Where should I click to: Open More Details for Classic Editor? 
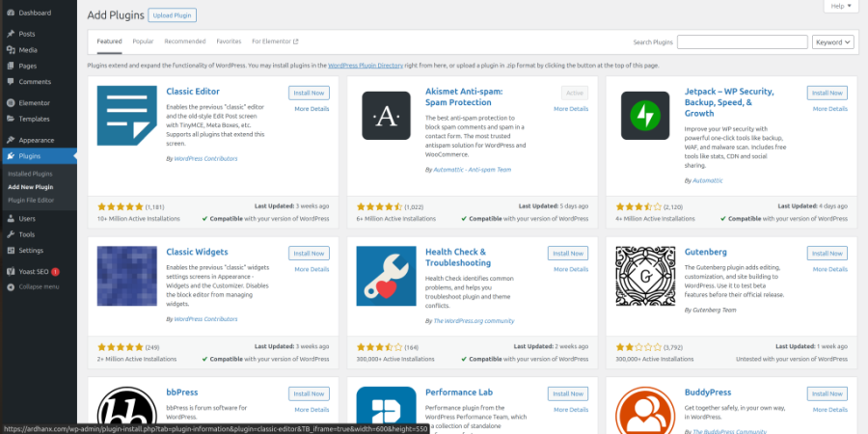click(312, 109)
